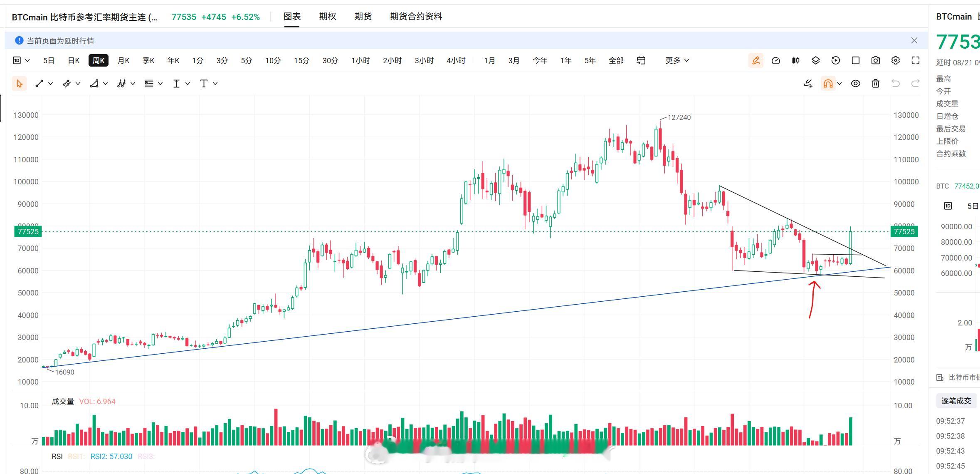Select the trend line drawing tool

pyautogui.click(x=39, y=84)
